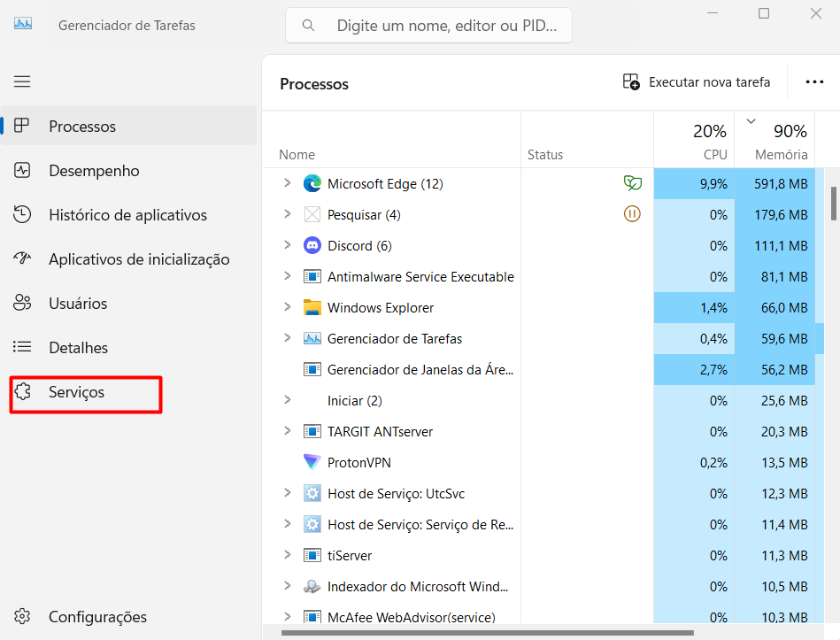
Task: Click the Gerenciador de Janelas process icon
Action: pyautogui.click(x=312, y=369)
